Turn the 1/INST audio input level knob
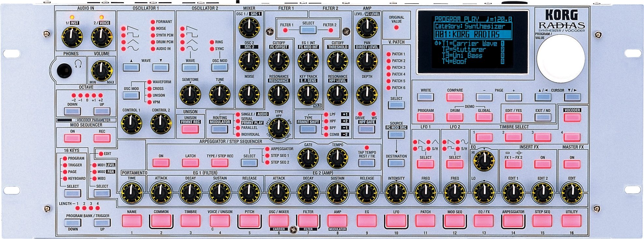 click(72, 37)
